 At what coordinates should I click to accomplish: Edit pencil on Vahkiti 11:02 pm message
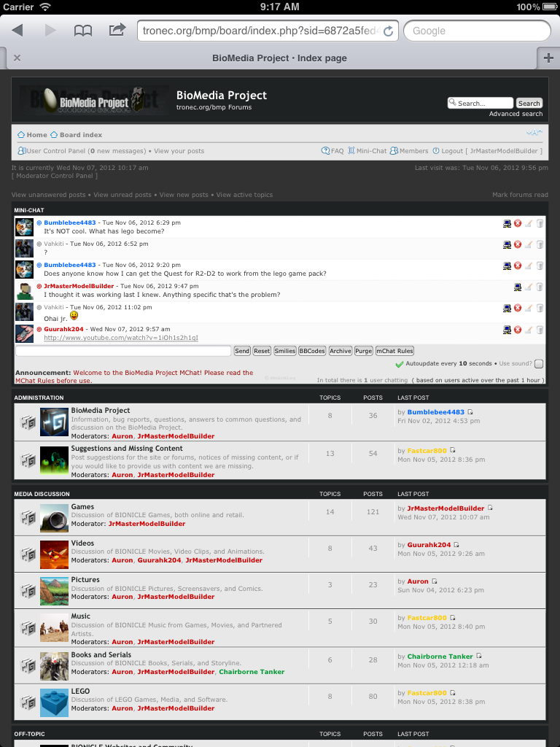click(528, 309)
